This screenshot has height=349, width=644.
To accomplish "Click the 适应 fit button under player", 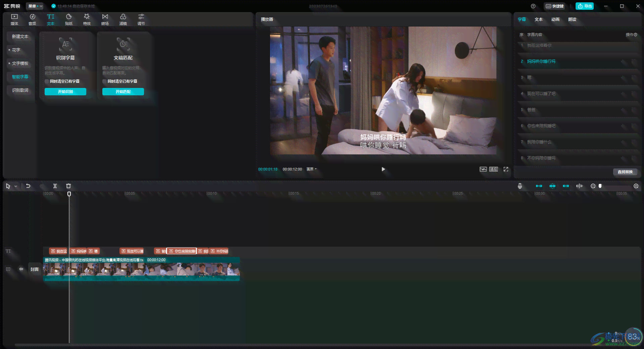I will [x=493, y=169].
